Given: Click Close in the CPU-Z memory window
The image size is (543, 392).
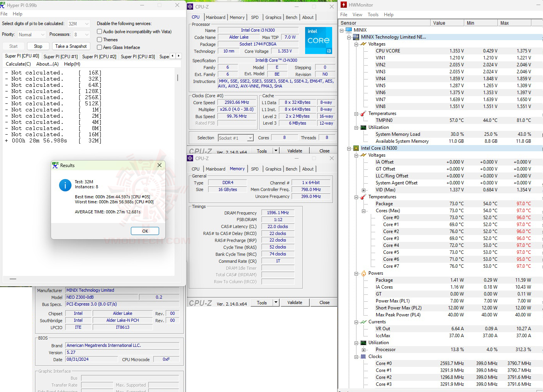Looking at the screenshot, I should (324, 302).
